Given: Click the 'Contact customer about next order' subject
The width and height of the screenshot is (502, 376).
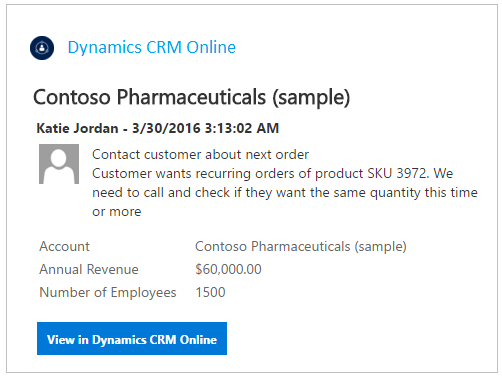Looking at the screenshot, I should pos(200,155).
